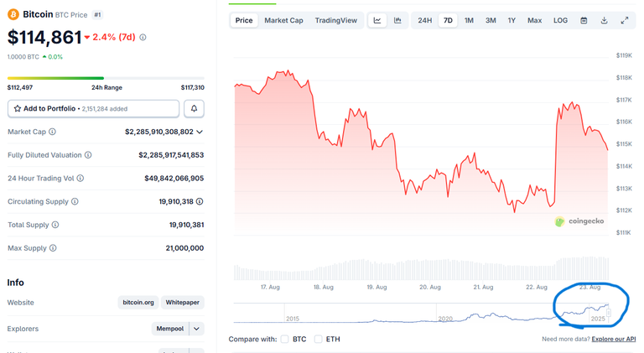
Task: Show 24 Hour Trading Vol info tooltip
Action: click(x=80, y=178)
